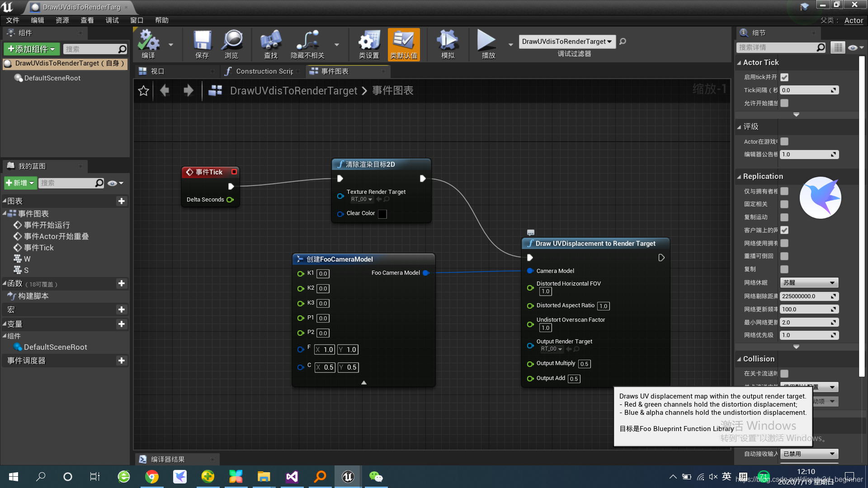The height and width of the screenshot is (488, 868).
Task: Click the 添加组件 button
Action: 32,49
